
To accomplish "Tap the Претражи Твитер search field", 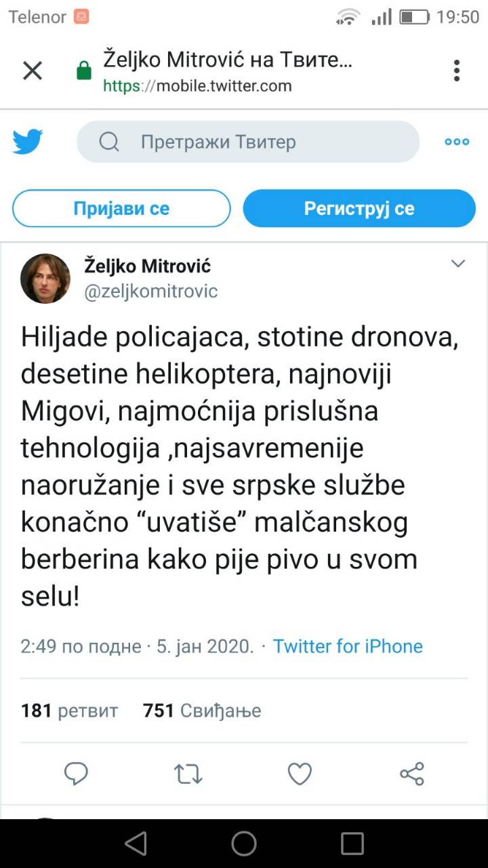I will point(248,142).
